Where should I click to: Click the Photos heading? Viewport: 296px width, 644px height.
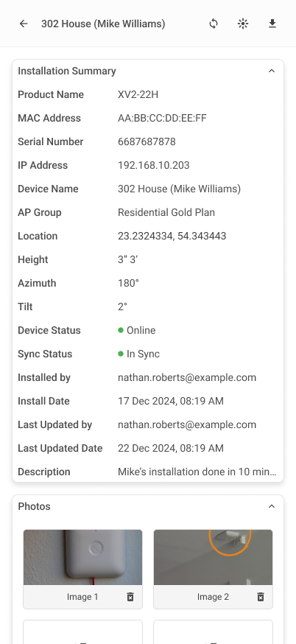click(34, 506)
